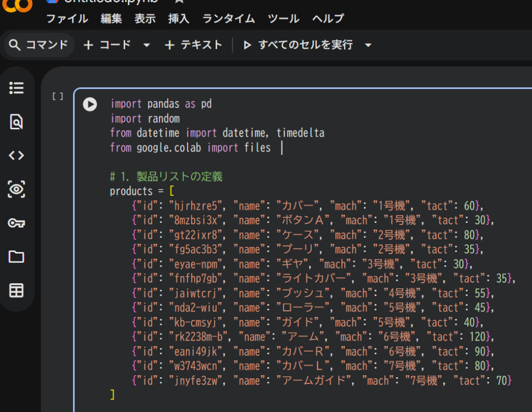Expand the dropdown arrow next to コード
532x412 pixels.
pos(147,45)
